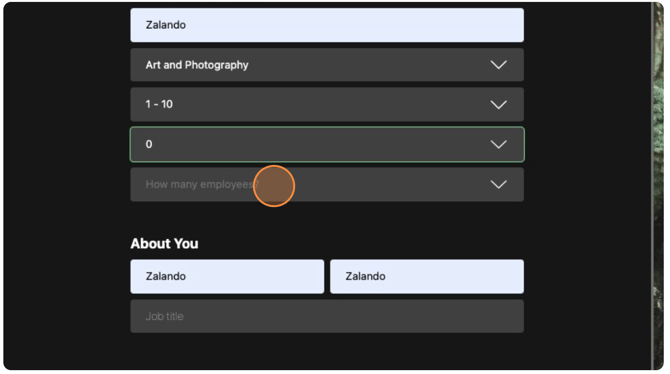Click chevron on How many employees field

tap(498, 185)
